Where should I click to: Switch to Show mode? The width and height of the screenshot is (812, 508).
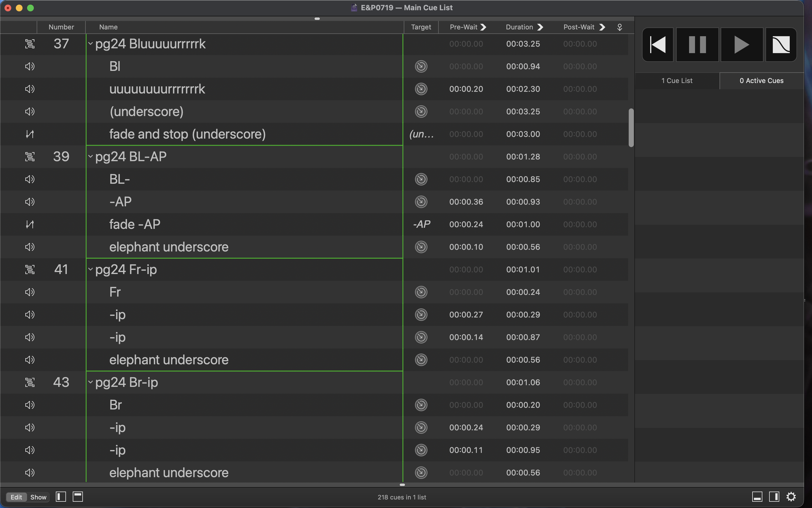tap(38, 497)
